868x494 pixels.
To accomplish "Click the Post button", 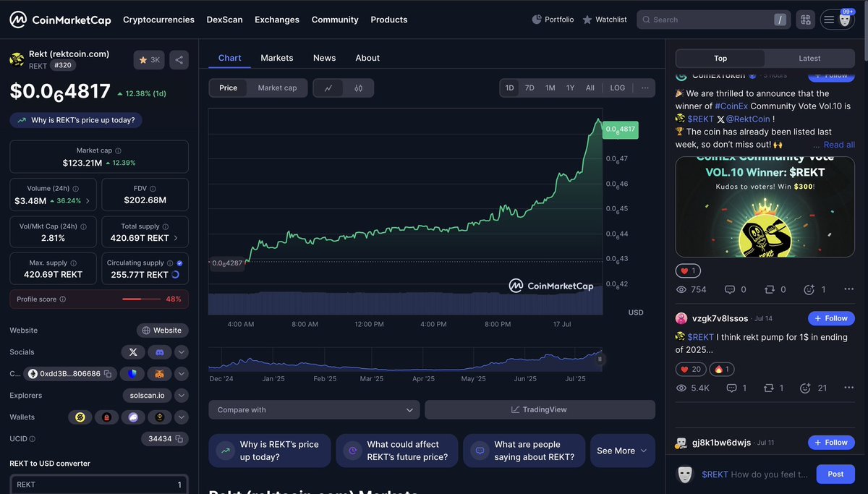I will tap(835, 474).
